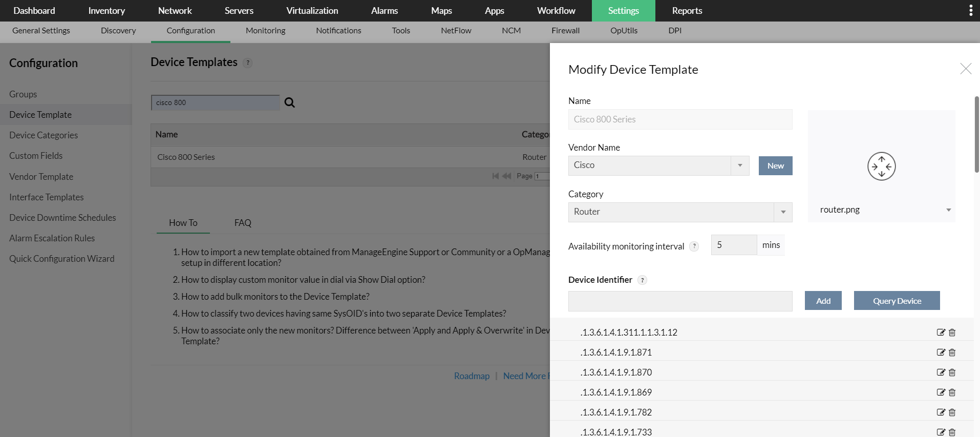The image size is (980, 437).
Task: Open Vendor Template in sidebar
Action: click(x=41, y=177)
